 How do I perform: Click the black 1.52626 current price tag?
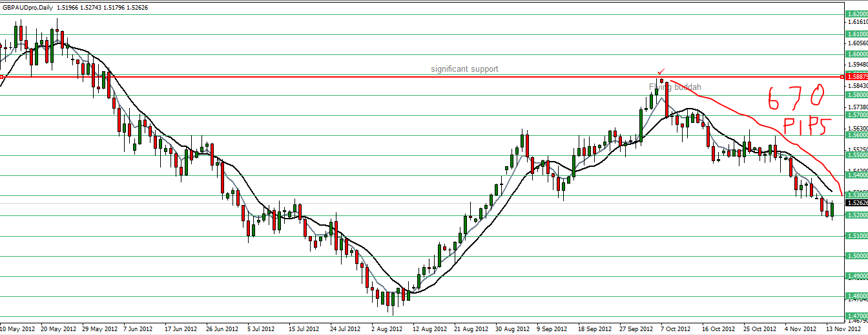click(x=856, y=202)
